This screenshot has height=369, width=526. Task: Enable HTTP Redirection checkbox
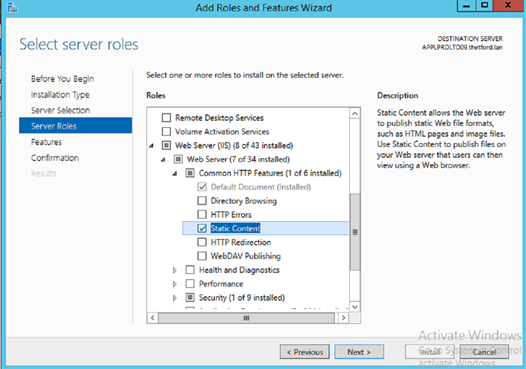coord(202,242)
